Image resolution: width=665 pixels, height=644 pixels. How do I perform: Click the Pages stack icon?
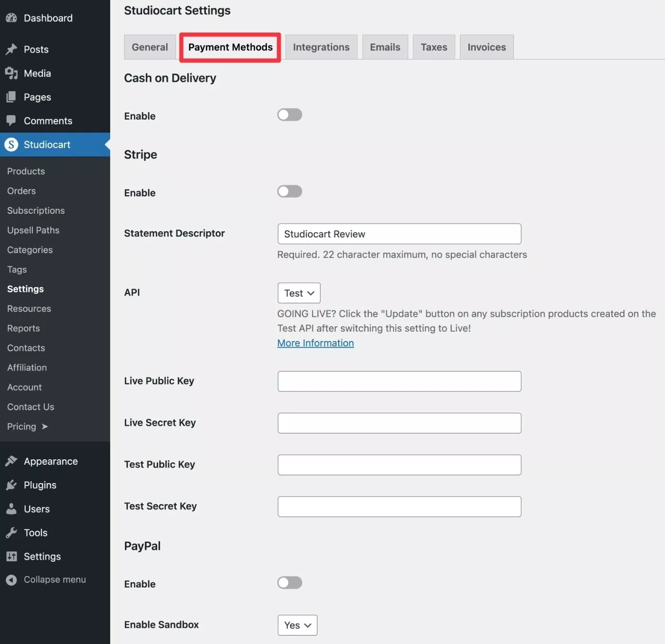(11, 97)
